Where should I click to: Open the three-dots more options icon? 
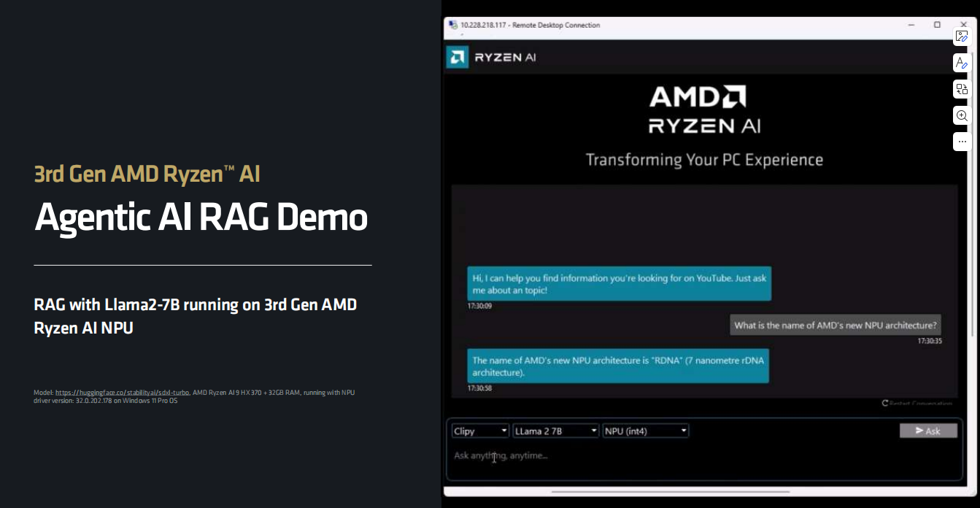click(962, 141)
